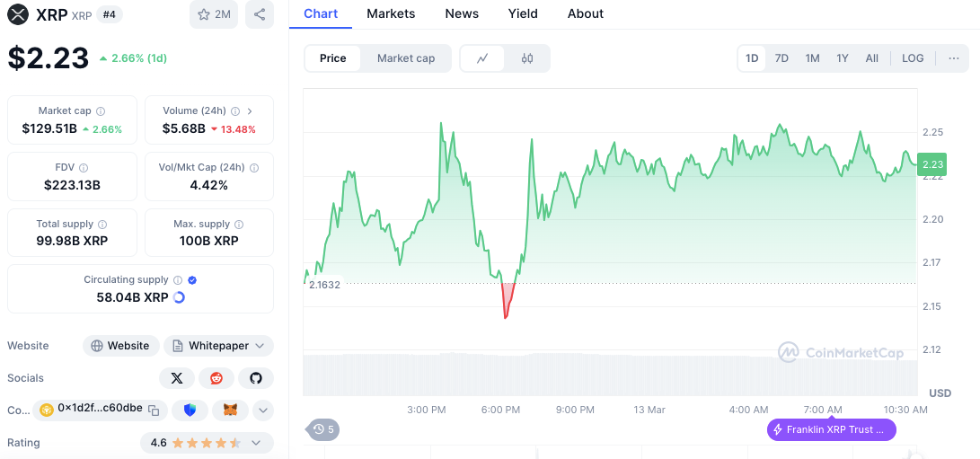Open the GitHub social link

point(256,378)
